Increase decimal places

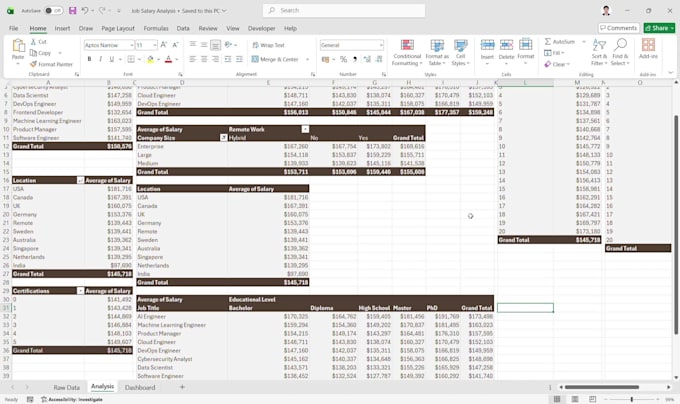click(x=367, y=59)
